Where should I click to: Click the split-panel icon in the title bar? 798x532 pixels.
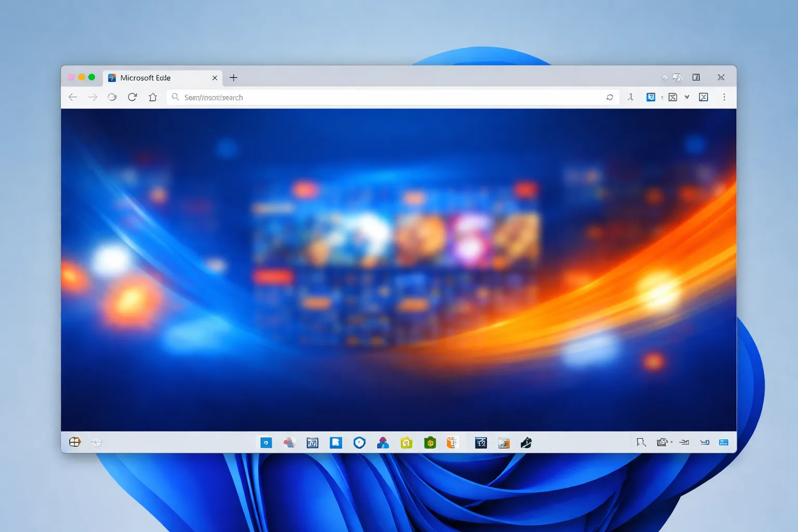pyautogui.click(x=696, y=77)
